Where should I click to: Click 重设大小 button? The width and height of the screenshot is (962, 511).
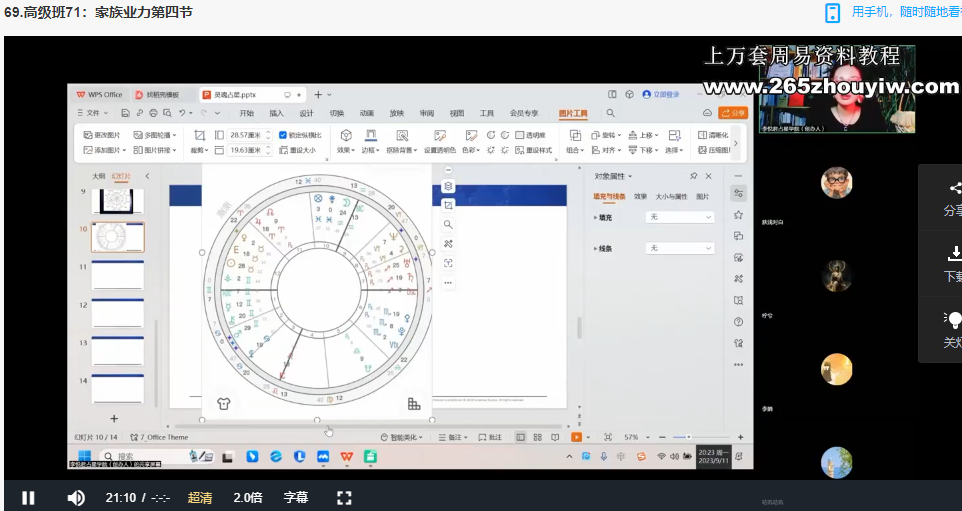tap(298, 150)
